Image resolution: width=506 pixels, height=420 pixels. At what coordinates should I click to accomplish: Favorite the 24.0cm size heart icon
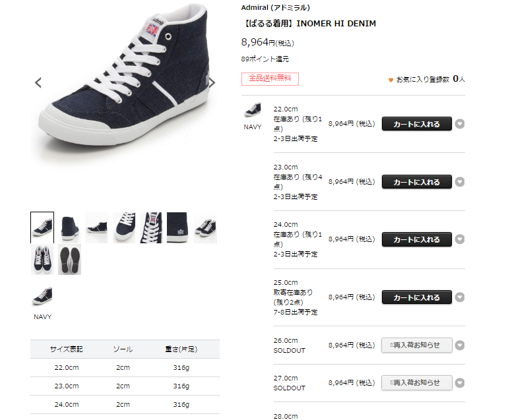460,239
